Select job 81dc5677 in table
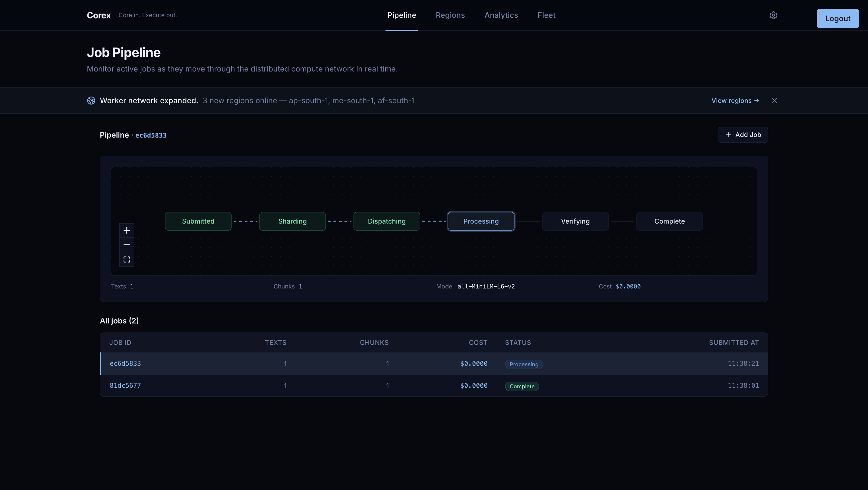868x490 pixels. coord(125,385)
